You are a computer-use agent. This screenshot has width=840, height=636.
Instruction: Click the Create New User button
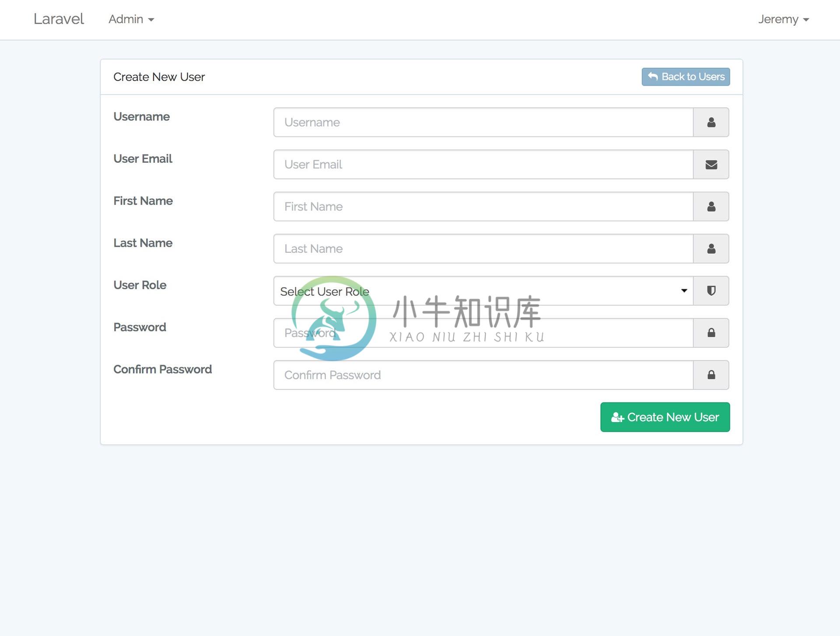(x=665, y=416)
